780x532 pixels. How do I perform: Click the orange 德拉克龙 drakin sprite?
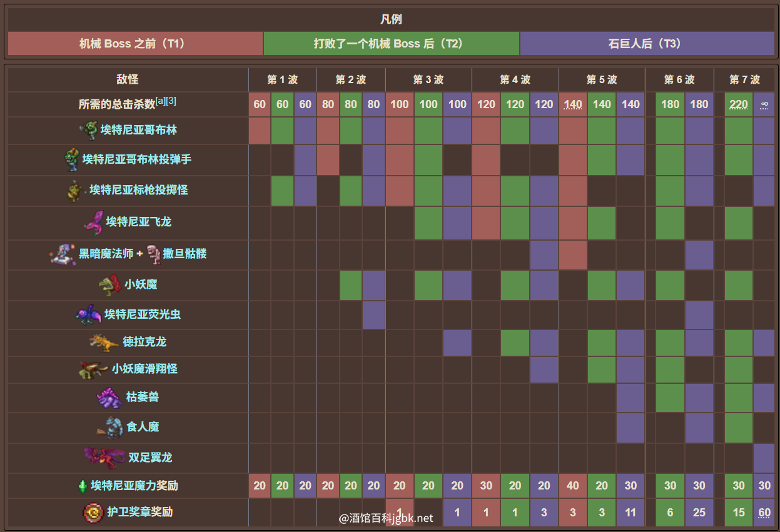103,342
